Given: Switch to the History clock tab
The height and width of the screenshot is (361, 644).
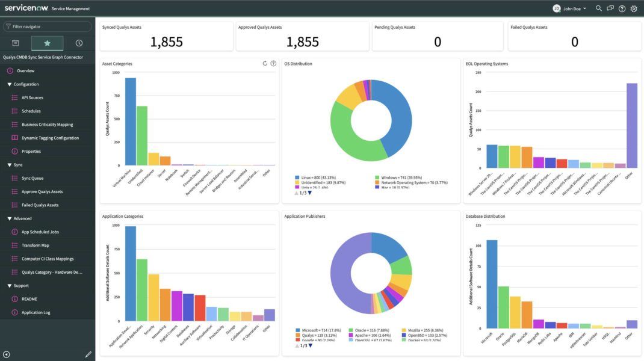Looking at the screenshot, I should 79,43.
